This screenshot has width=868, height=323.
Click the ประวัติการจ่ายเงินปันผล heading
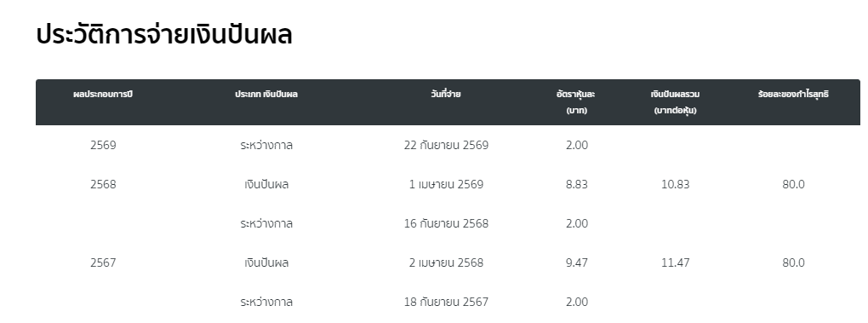click(164, 34)
